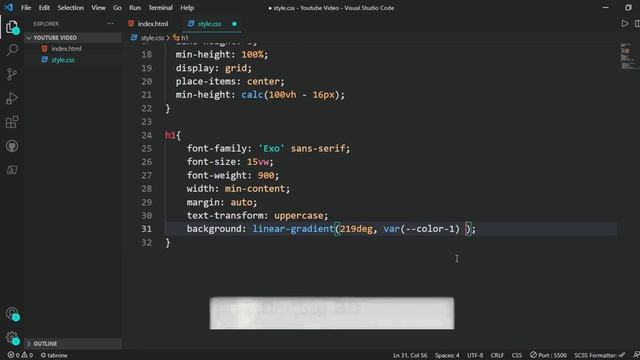The image size is (640, 360).
Task: Click '219deg' value on line 31
Action: (x=356, y=229)
